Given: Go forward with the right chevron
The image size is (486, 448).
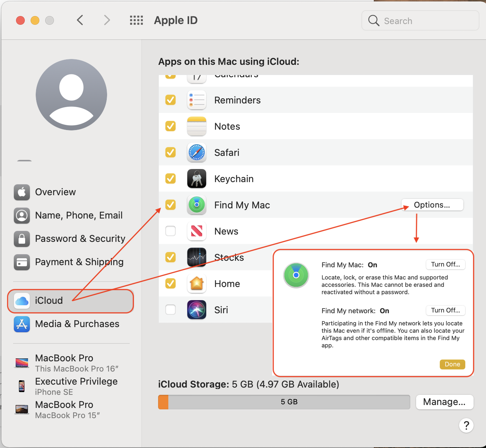Looking at the screenshot, I should (x=107, y=20).
